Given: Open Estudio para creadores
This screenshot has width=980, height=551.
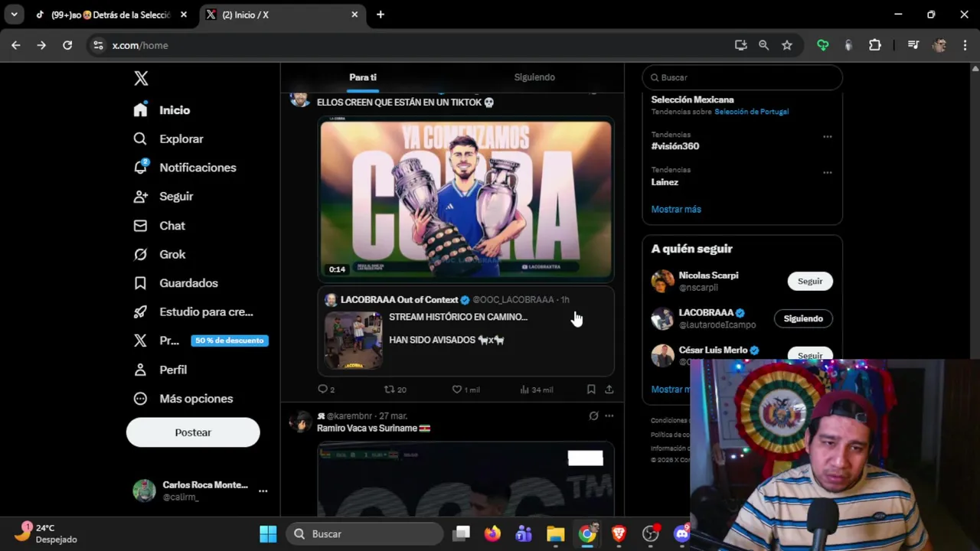Looking at the screenshot, I should [193, 312].
